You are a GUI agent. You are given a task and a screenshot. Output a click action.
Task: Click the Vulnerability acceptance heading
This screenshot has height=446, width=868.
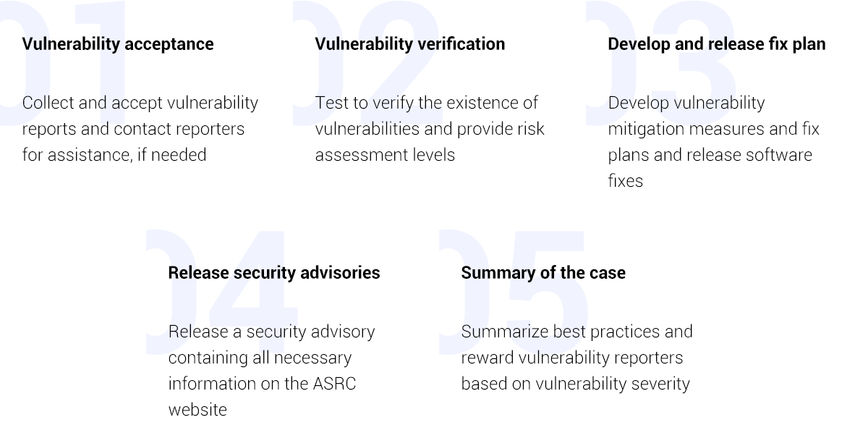pos(118,44)
